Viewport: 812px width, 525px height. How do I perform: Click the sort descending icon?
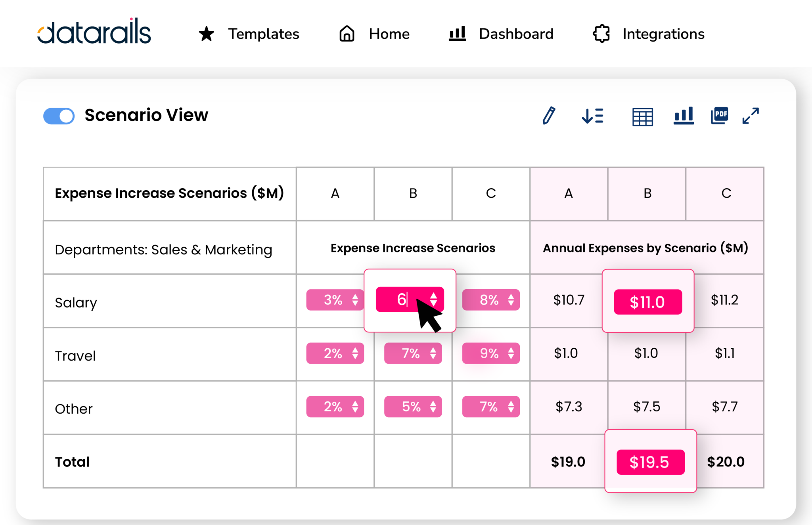[x=592, y=116]
